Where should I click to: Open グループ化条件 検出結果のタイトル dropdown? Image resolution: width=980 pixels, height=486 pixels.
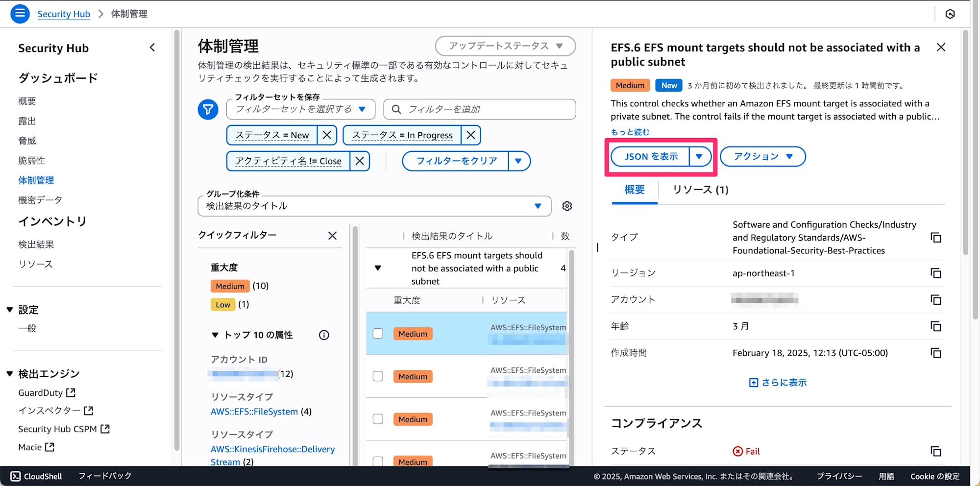(x=374, y=206)
